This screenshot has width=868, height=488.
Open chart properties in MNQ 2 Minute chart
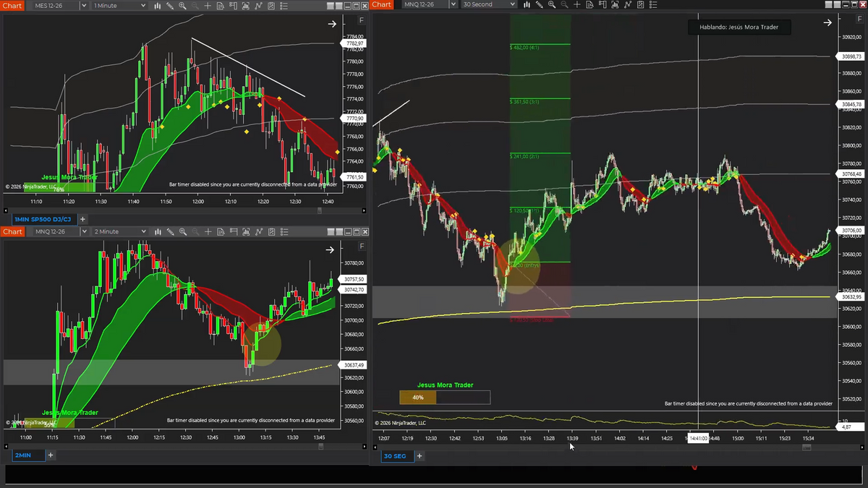pos(284,231)
